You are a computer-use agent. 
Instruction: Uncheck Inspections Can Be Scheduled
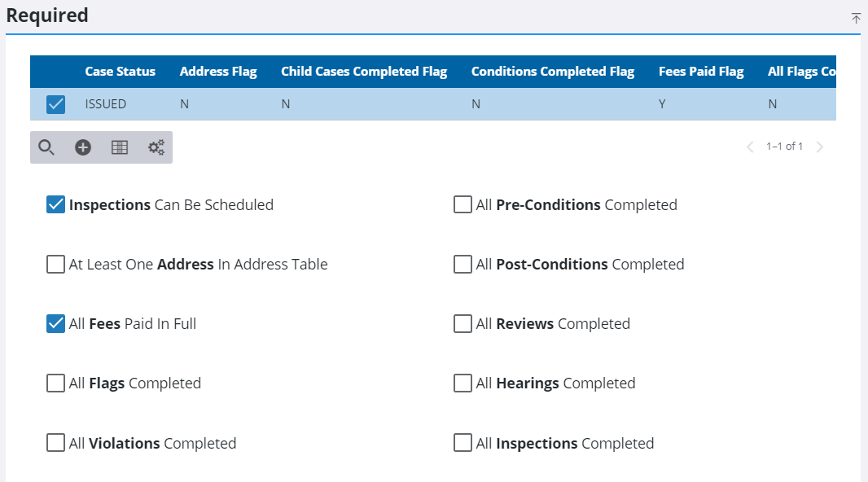pos(55,205)
